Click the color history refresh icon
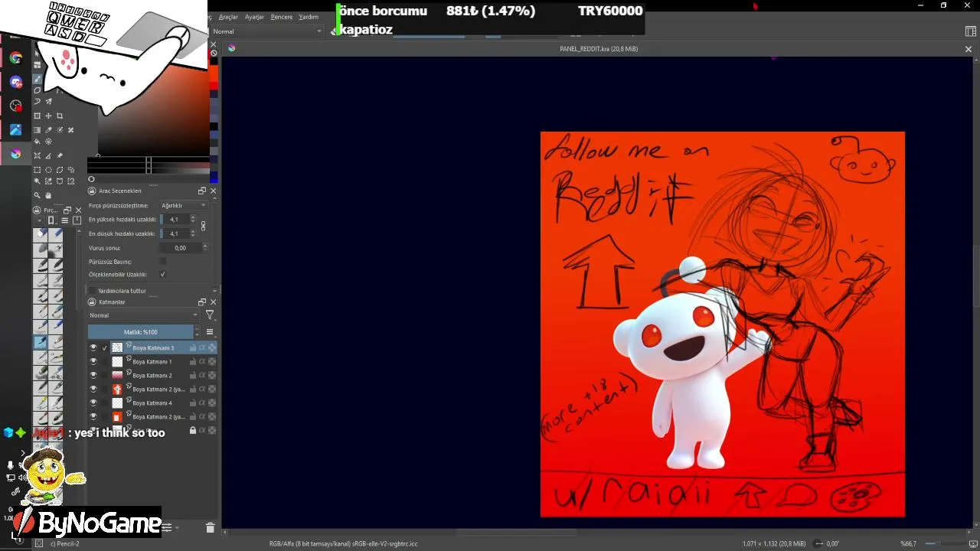This screenshot has width=980, height=551. [91, 179]
